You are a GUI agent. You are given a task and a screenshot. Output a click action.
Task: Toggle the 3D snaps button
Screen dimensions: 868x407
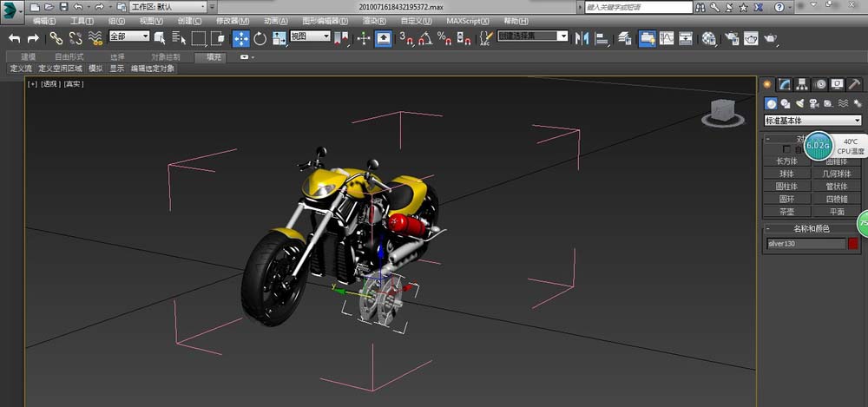click(406, 38)
